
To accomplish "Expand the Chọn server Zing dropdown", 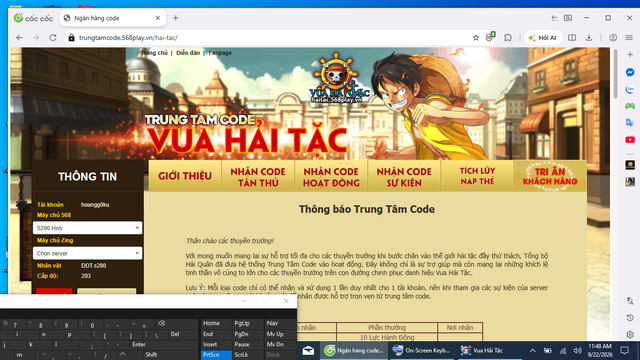I will tap(87, 253).
